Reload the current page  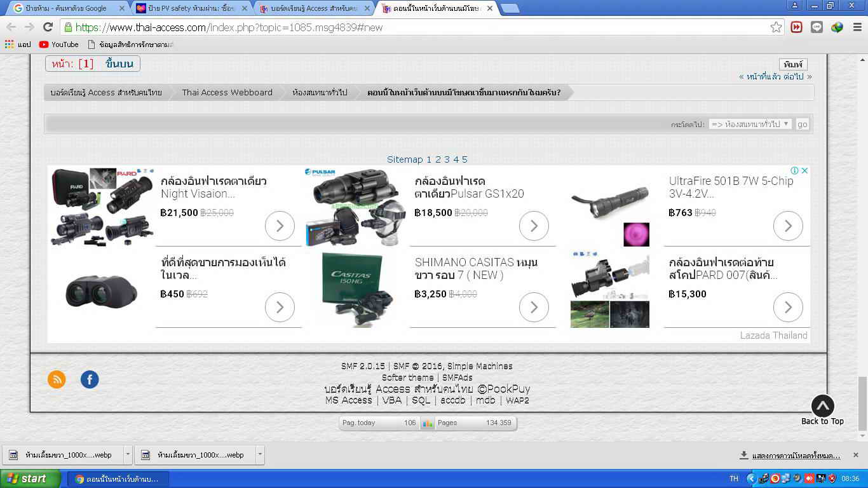(x=48, y=27)
